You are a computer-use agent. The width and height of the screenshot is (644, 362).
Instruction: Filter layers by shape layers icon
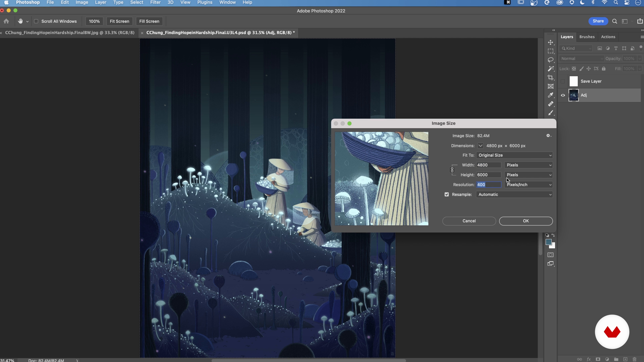pos(624,48)
